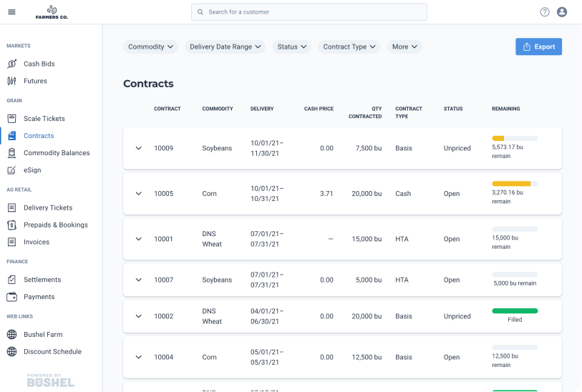Expand contract 10001 row details
Image resolution: width=582 pixels, height=392 pixels.
pos(138,239)
